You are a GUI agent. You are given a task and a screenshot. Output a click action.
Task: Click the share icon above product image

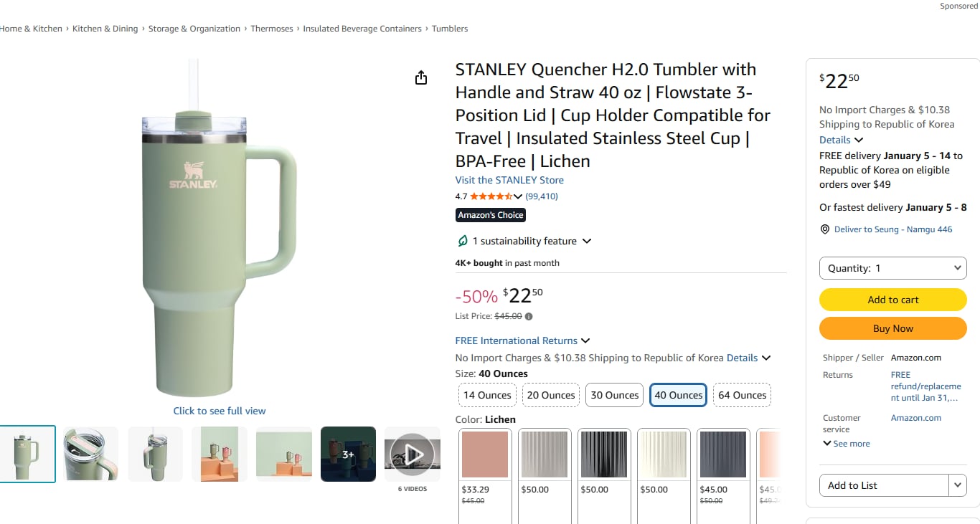421,78
